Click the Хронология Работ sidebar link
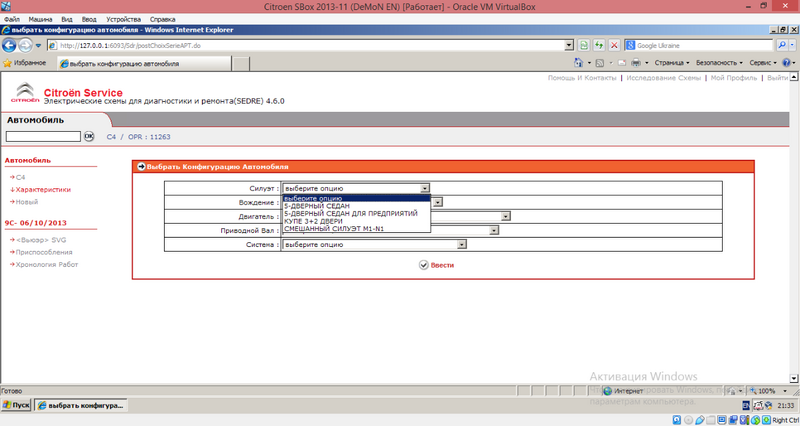The height and width of the screenshot is (426, 800). [46, 264]
